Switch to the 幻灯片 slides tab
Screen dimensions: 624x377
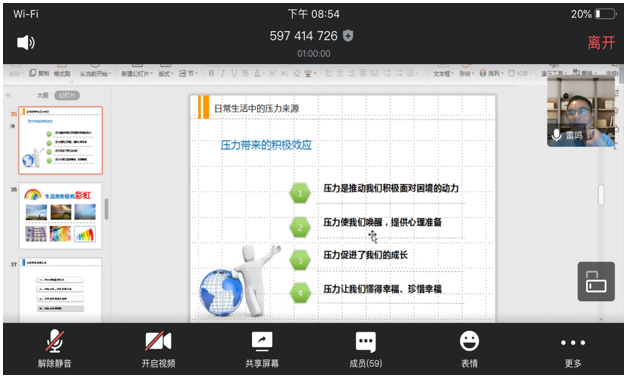point(67,95)
